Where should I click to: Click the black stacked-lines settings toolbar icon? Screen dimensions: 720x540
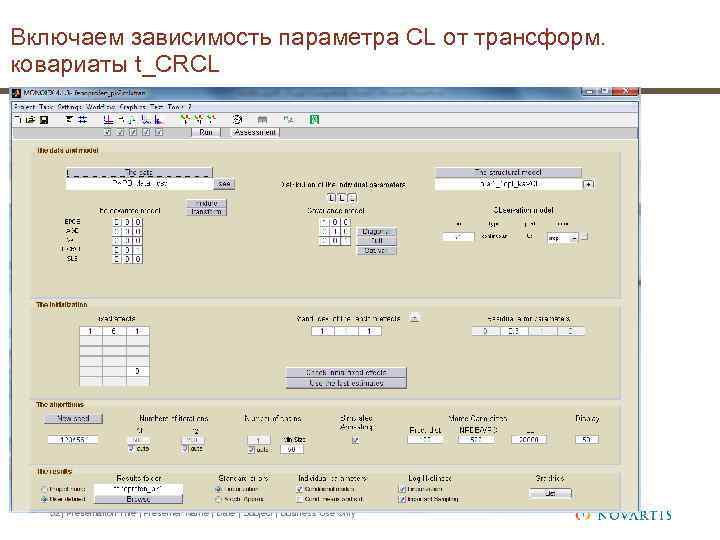pyautogui.click(x=69, y=120)
